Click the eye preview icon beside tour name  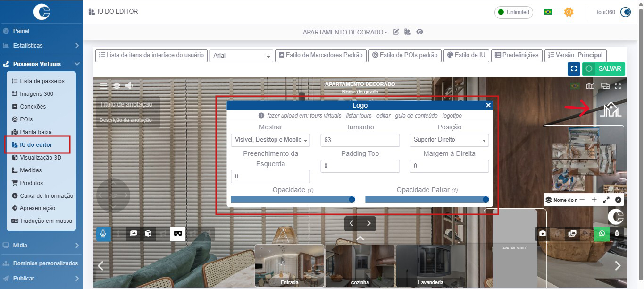[x=419, y=32]
